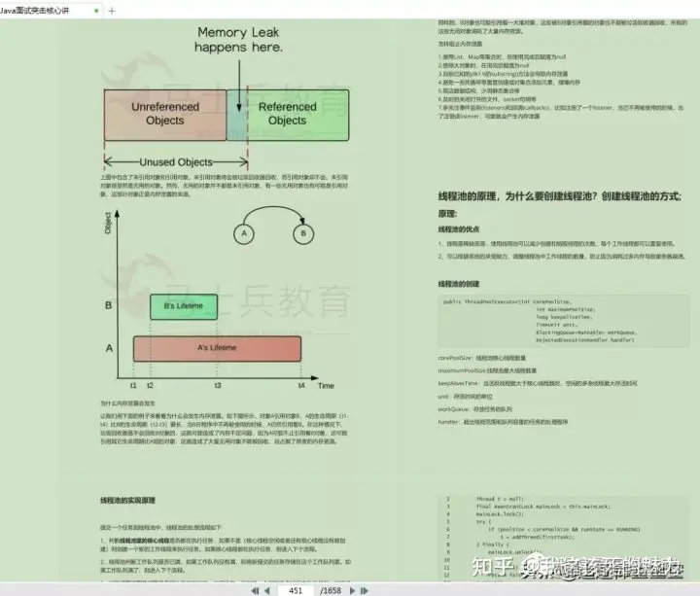
Task: Click the 't4' tick label on the time axis
Action: click(x=301, y=385)
